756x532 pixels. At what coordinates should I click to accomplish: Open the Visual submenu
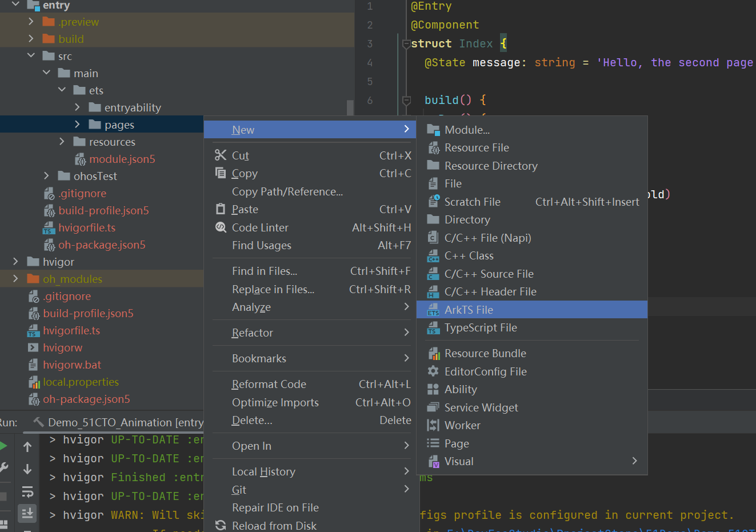point(532,461)
